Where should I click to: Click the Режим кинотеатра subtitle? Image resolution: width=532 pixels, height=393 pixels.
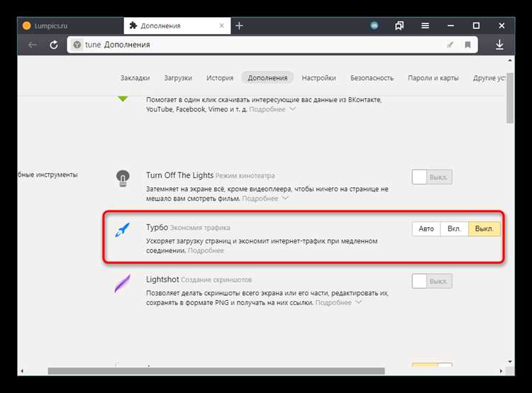click(245, 176)
